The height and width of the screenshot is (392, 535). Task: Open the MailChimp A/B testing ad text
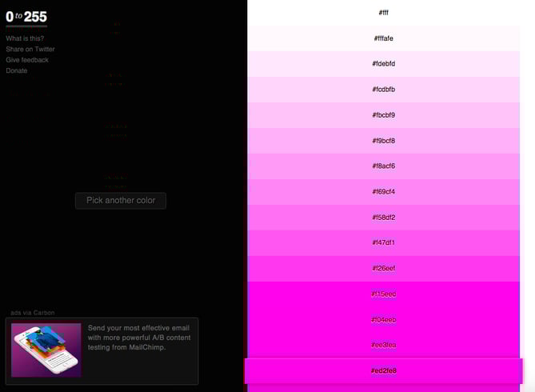tap(139, 338)
